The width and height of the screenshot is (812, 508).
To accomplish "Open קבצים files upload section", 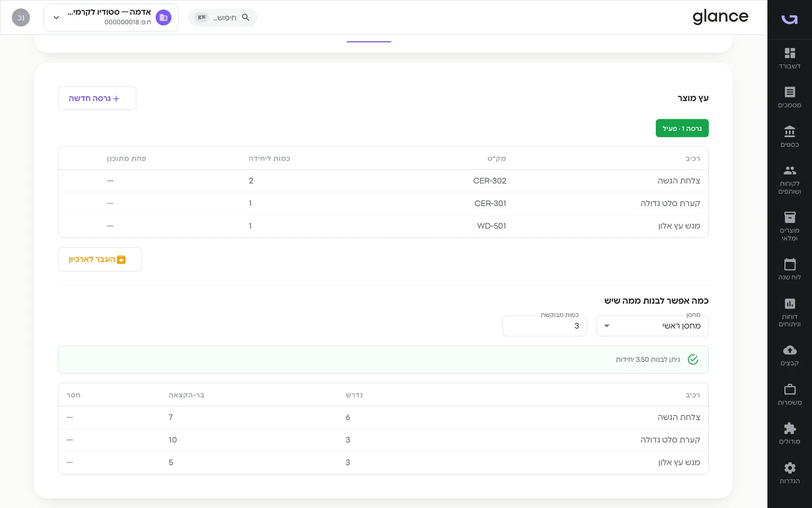I will pos(790,356).
